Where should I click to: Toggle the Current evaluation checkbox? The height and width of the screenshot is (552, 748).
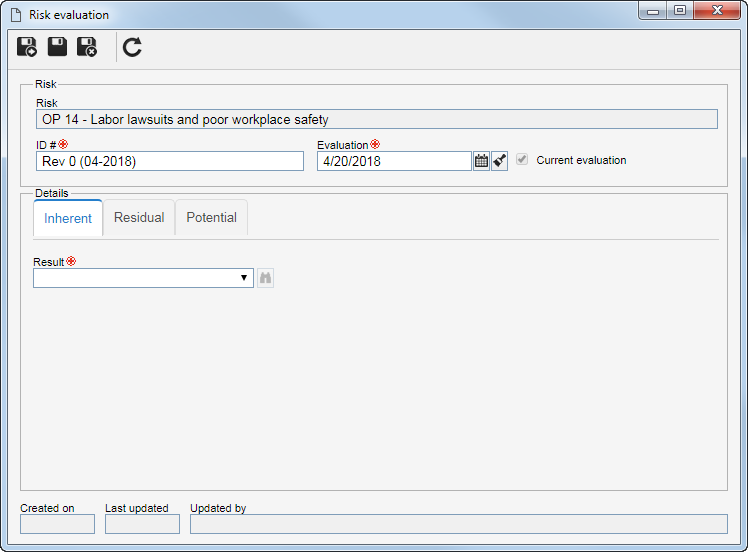coord(522,159)
